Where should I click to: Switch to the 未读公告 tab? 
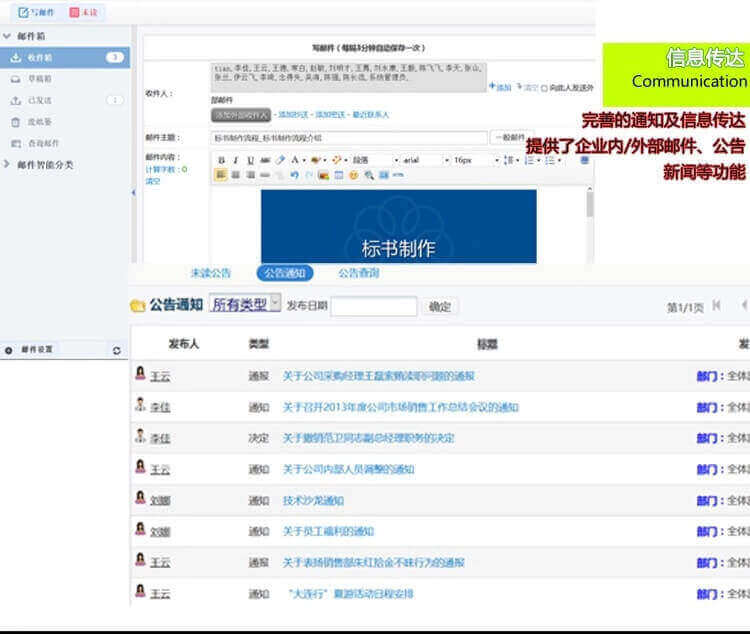pyautogui.click(x=211, y=273)
